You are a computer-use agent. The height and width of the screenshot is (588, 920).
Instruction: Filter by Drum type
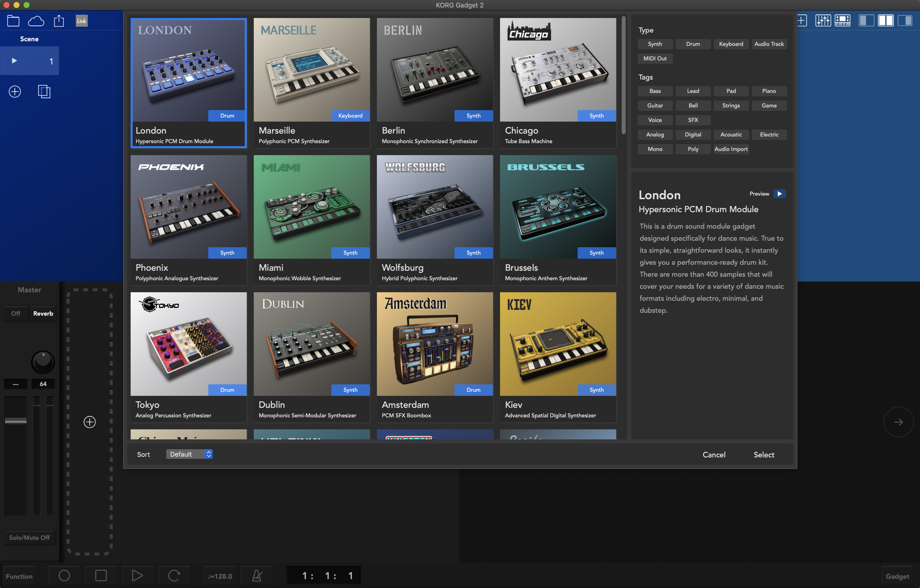point(693,44)
